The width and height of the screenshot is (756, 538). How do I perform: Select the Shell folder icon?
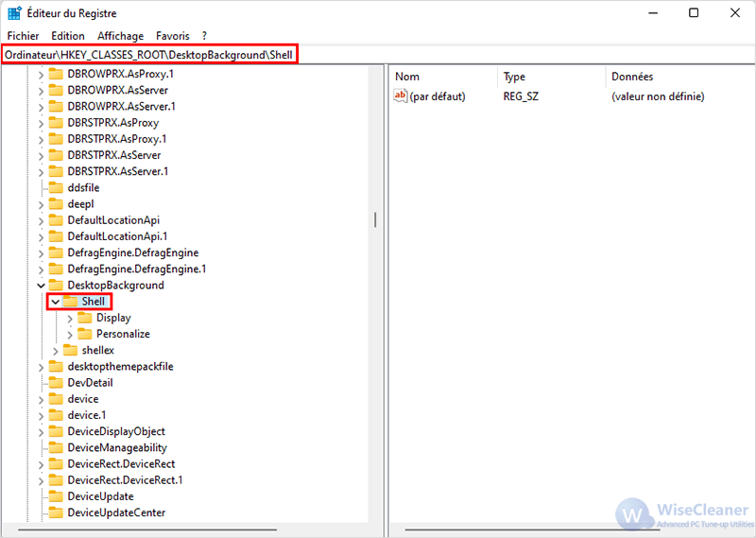(x=70, y=301)
